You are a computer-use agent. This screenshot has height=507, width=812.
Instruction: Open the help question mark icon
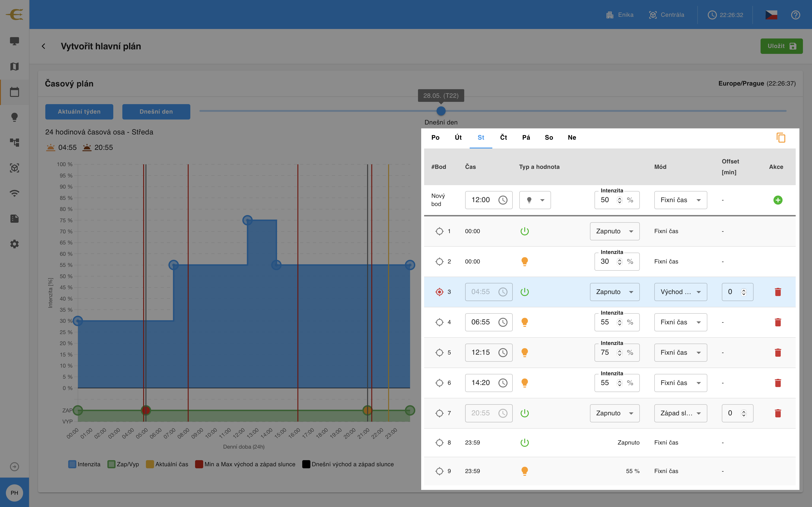point(795,15)
